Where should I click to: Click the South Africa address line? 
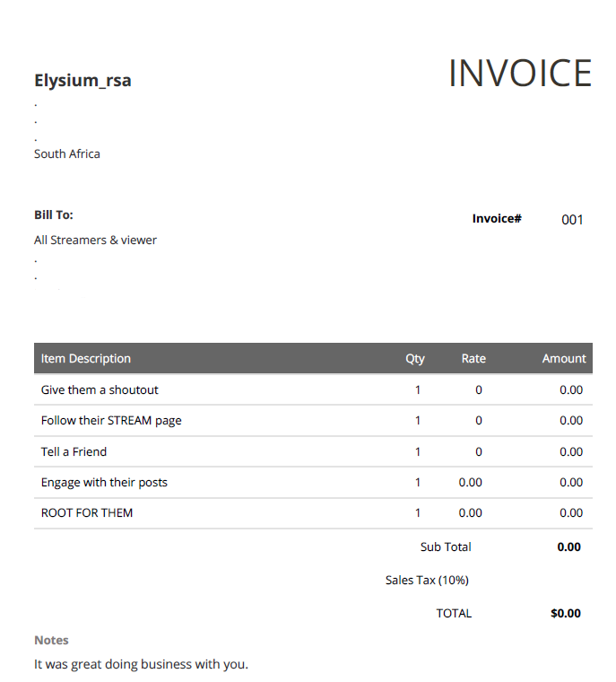[x=67, y=154]
